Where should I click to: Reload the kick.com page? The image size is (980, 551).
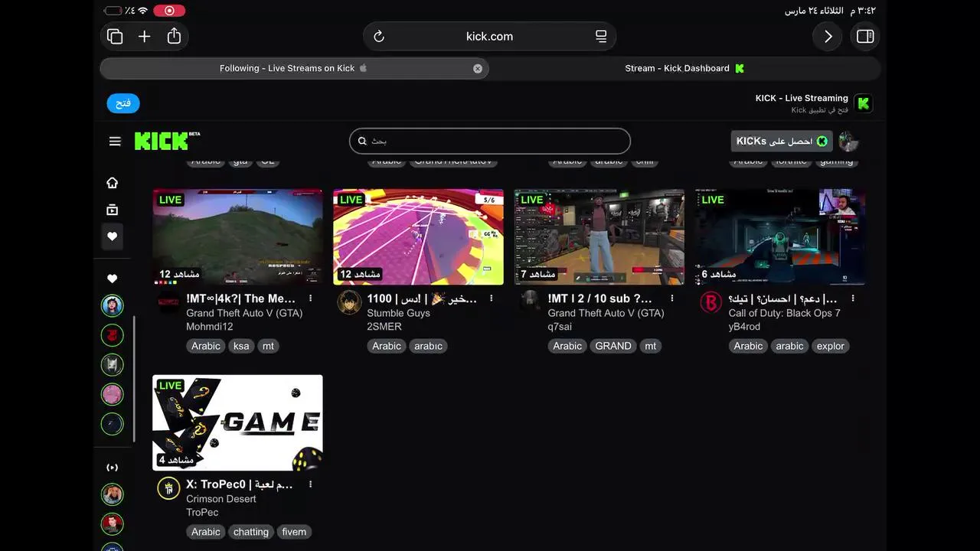click(378, 37)
